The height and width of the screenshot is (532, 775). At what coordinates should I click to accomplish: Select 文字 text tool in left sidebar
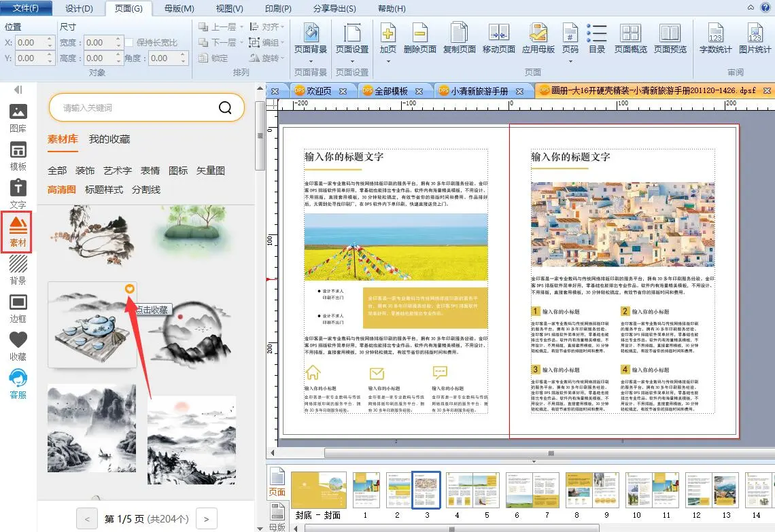[x=18, y=194]
